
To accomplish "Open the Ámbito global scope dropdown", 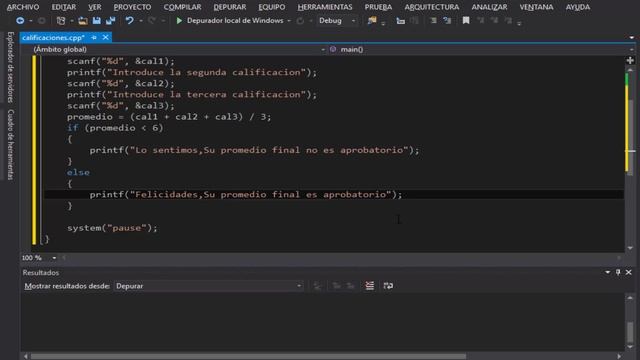I will (x=178, y=49).
